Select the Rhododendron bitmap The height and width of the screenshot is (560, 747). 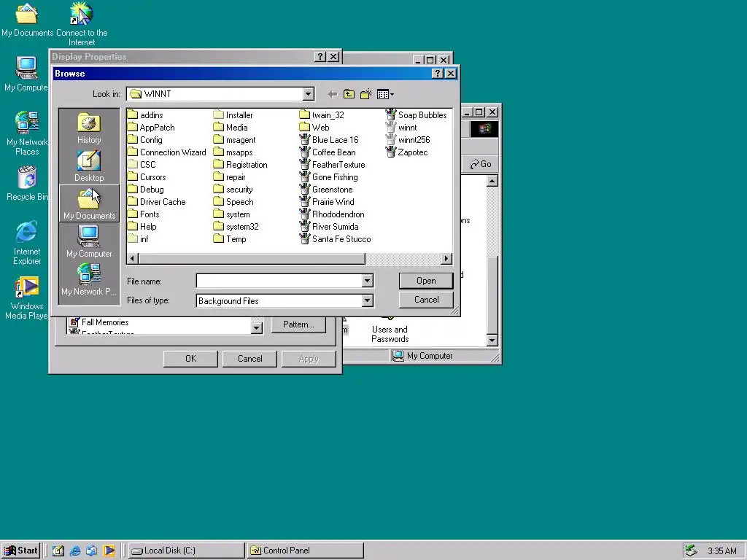[332, 214]
